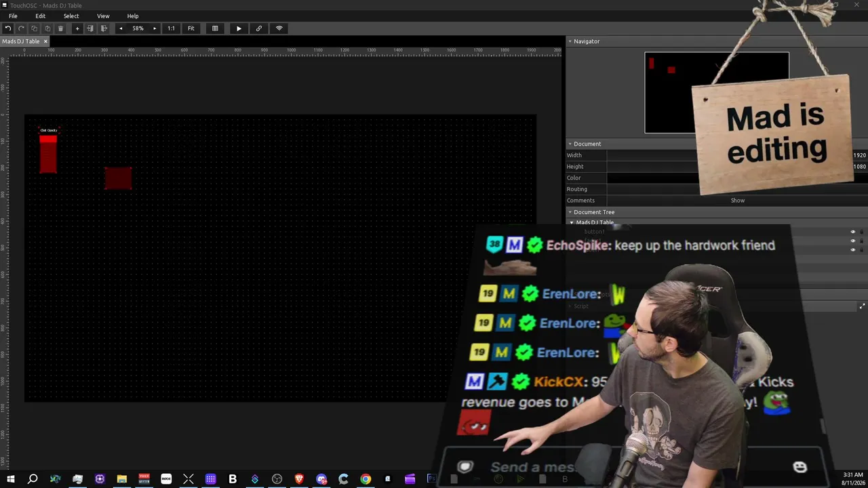Collapse the Navigator panel
This screenshot has width=868, height=488.
click(570, 41)
